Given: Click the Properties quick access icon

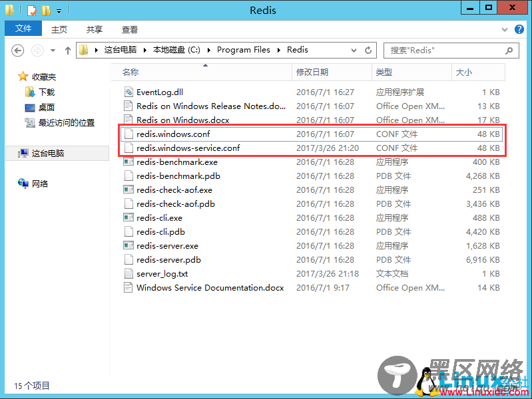Looking at the screenshot, I should (31, 11).
